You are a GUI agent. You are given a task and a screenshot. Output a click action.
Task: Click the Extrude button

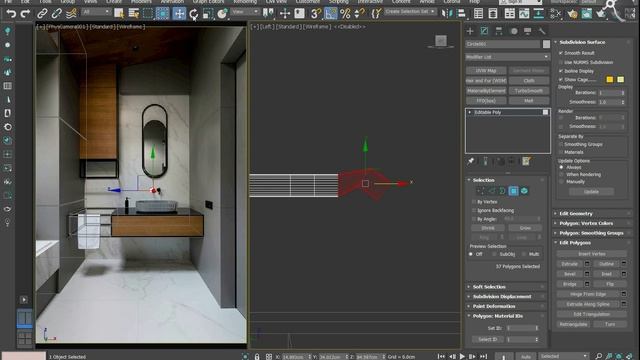pyautogui.click(x=569, y=264)
